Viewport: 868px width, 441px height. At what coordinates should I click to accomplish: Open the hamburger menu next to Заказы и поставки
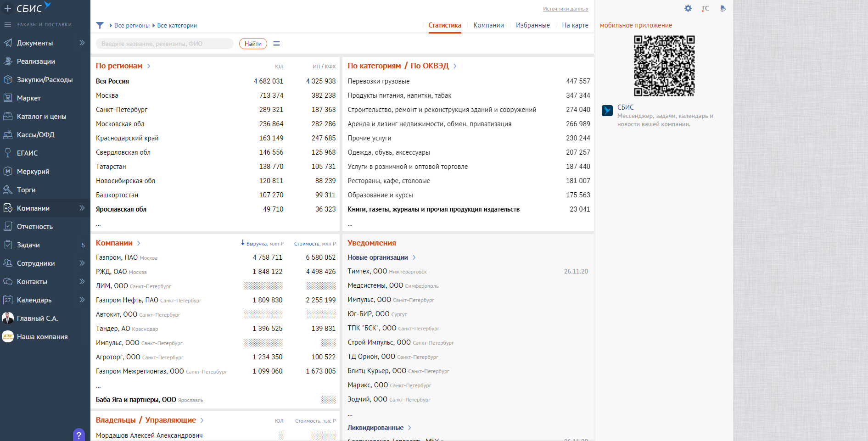pos(8,24)
